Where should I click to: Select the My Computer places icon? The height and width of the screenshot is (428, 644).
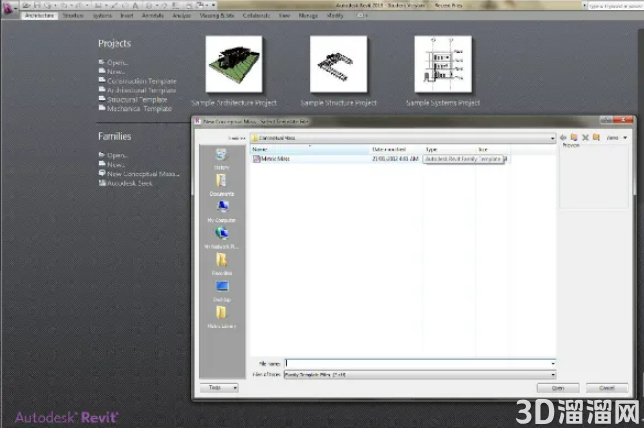pyautogui.click(x=222, y=212)
